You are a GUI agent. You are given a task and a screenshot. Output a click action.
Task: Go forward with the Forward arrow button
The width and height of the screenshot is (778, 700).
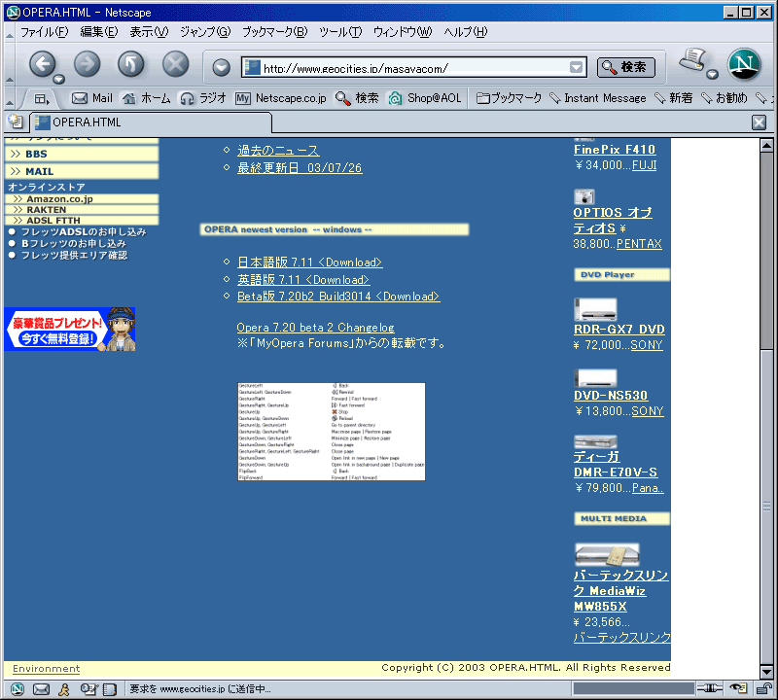tap(87, 63)
